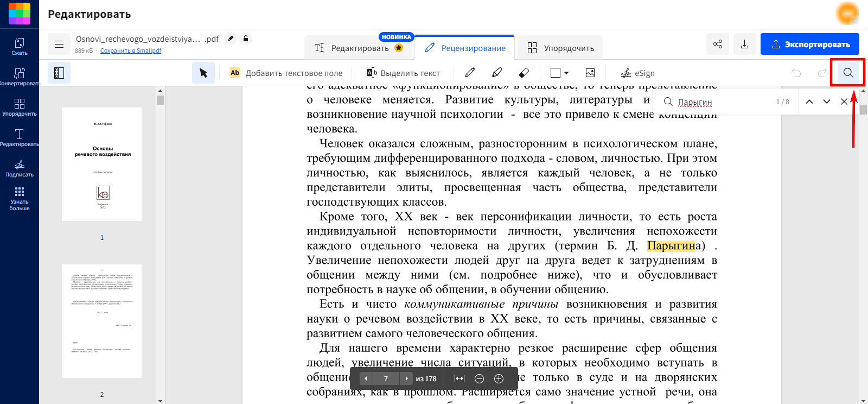Switch to Упорядочить tab
The width and height of the screenshot is (868, 404).
click(x=560, y=48)
